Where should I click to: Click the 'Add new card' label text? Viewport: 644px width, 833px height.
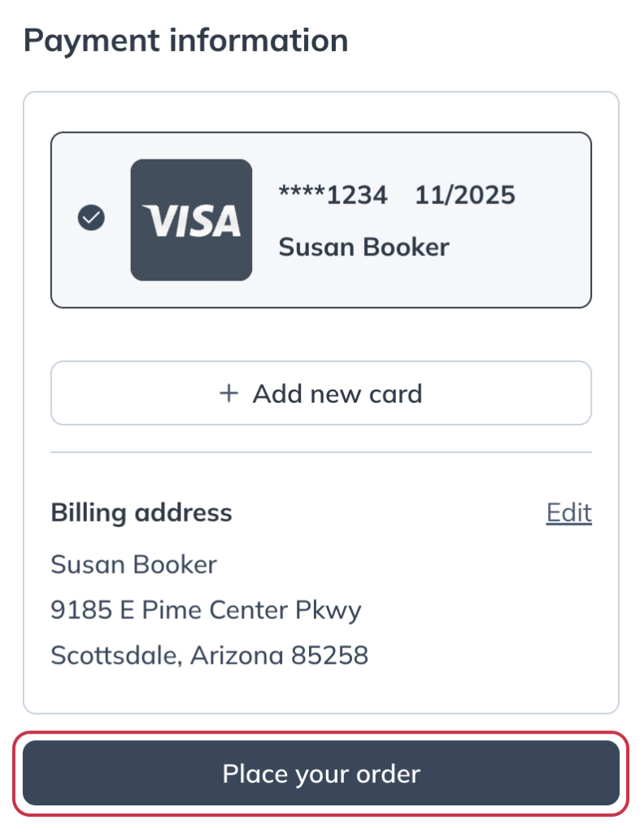[337, 394]
